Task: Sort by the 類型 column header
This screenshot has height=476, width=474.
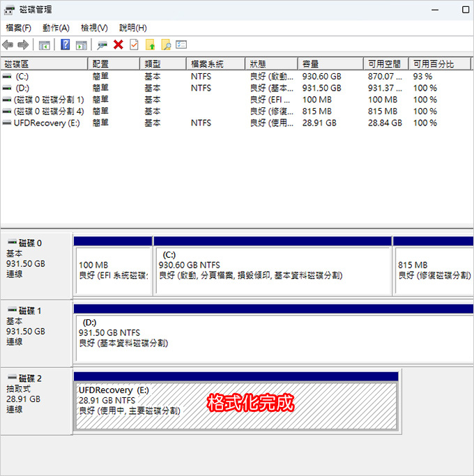Action: (x=163, y=64)
